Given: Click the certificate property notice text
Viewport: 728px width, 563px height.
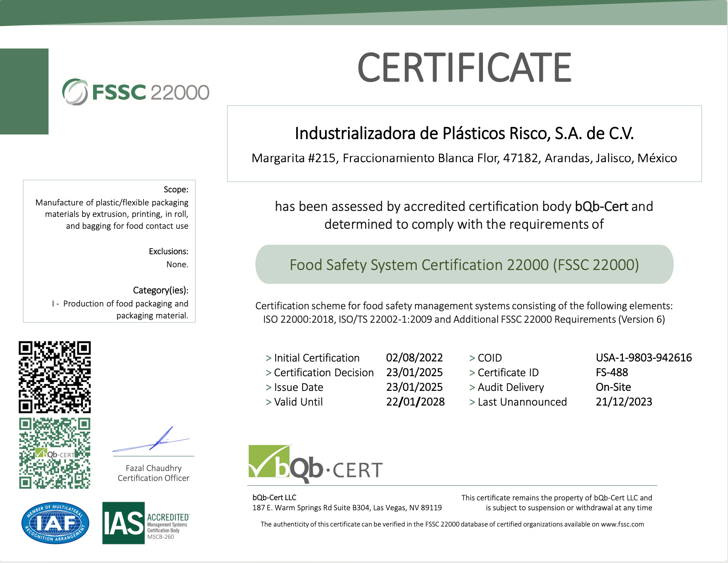Looking at the screenshot, I should [557, 503].
